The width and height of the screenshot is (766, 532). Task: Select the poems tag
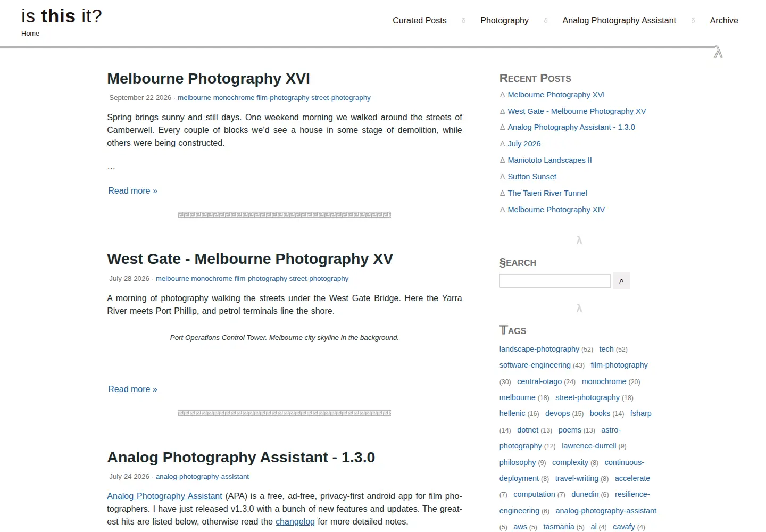(570, 430)
